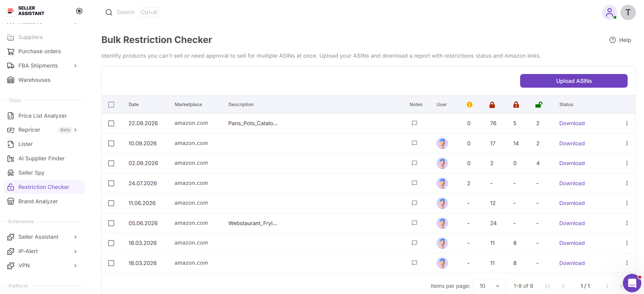Image resolution: width=644 pixels, height=294 pixels.
Task: Check the 11.06.2026 row checkbox
Action: coord(111,203)
